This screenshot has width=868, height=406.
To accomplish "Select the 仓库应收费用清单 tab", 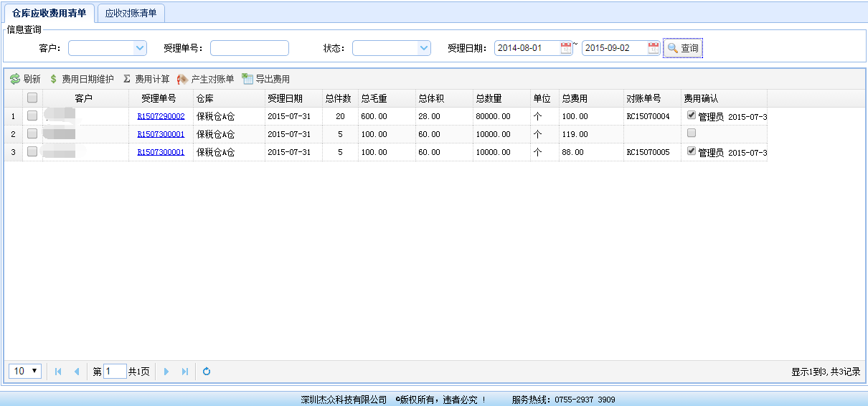I will tap(49, 13).
